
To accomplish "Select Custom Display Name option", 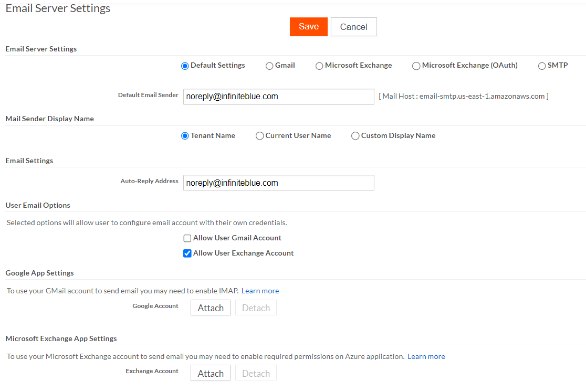I will point(355,136).
